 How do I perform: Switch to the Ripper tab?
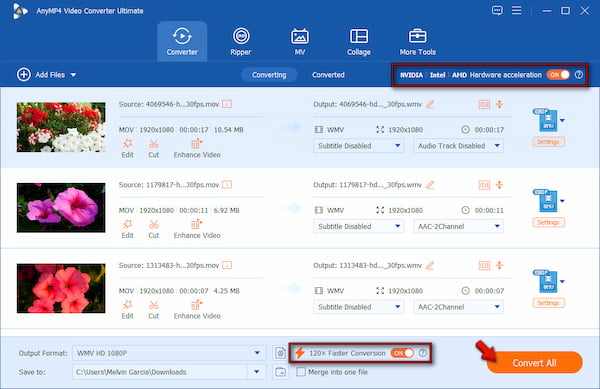pyautogui.click(x=241, y=41)
